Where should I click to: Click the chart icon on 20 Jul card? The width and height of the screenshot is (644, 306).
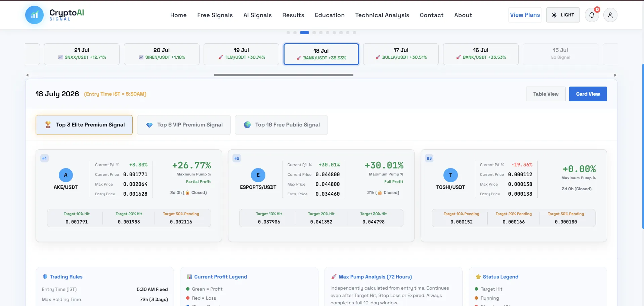[141, 57]
